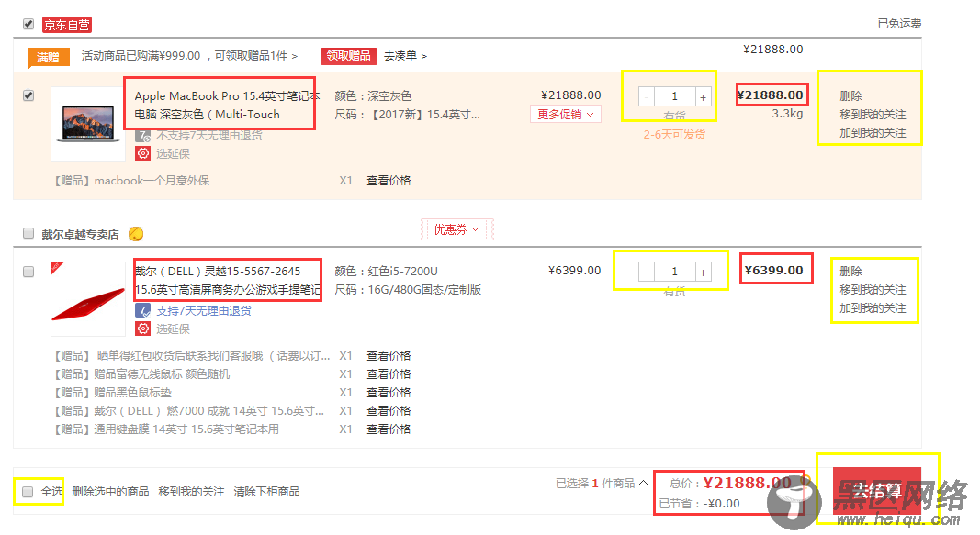Tick the 全选 select-all checkbox
980x535 pixels.
pyautogui.click(x=28, y=492)
